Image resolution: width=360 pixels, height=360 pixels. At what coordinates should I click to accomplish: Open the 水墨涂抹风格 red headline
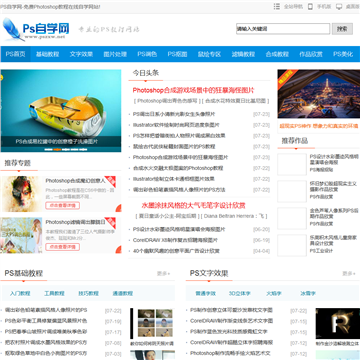[x=193, y=205]
